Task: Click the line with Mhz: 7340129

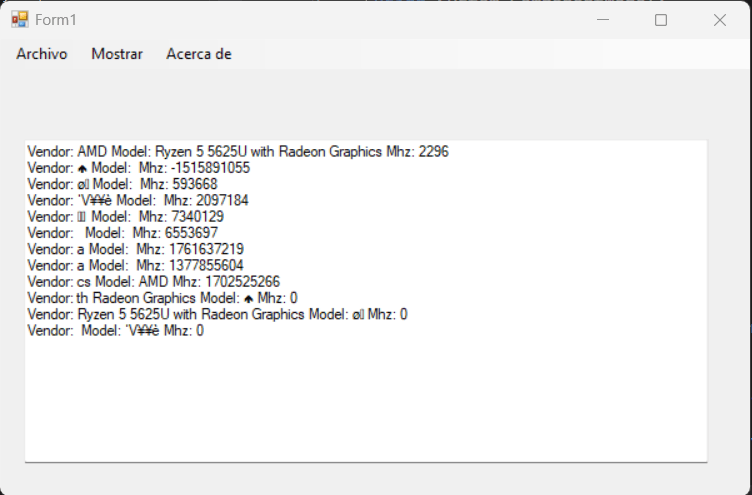Action: (x=126, y=217)
